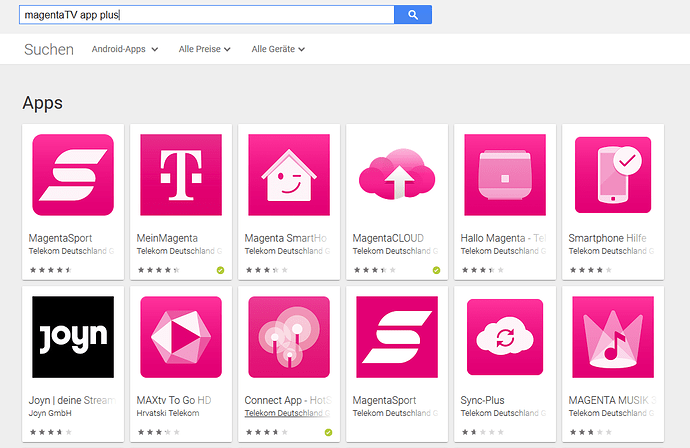
Task: Click the star rating under Joyn
Action: pos(51,432)
